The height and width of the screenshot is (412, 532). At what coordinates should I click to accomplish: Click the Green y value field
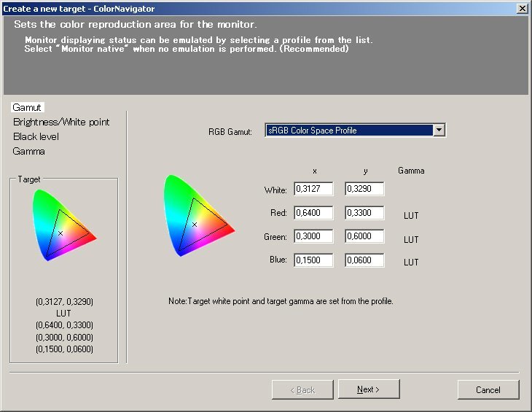tap(364, 236)
